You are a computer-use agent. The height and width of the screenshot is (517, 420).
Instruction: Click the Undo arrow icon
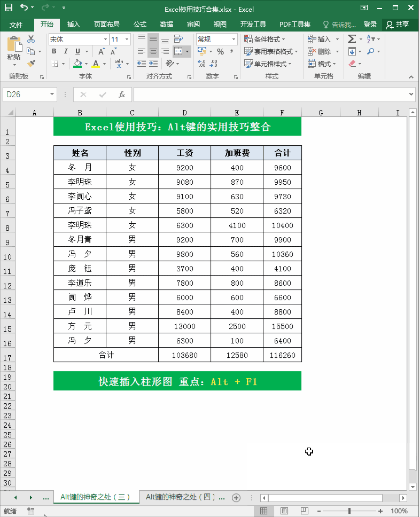24,7
